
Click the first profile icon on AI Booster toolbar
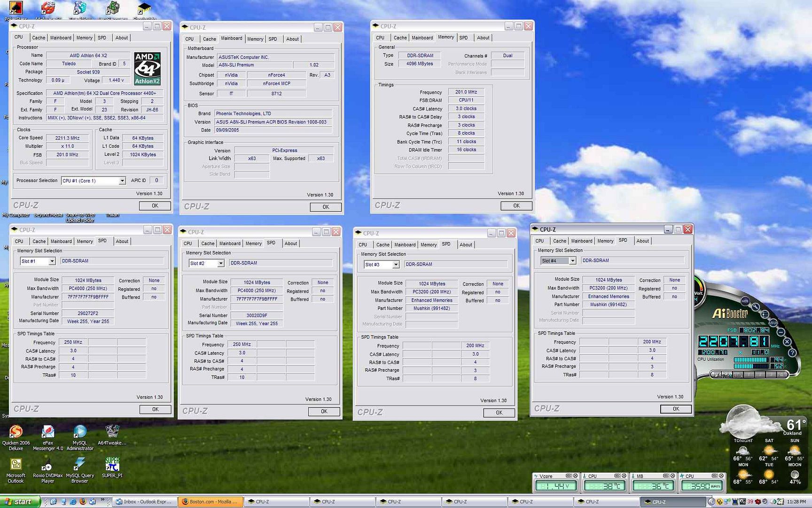[x=717, y=374]
